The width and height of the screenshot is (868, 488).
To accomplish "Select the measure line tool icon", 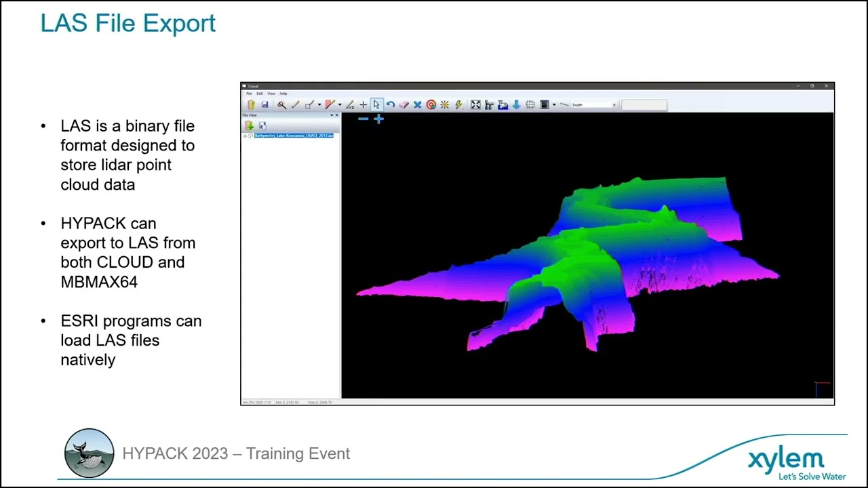I will (295, 104).
